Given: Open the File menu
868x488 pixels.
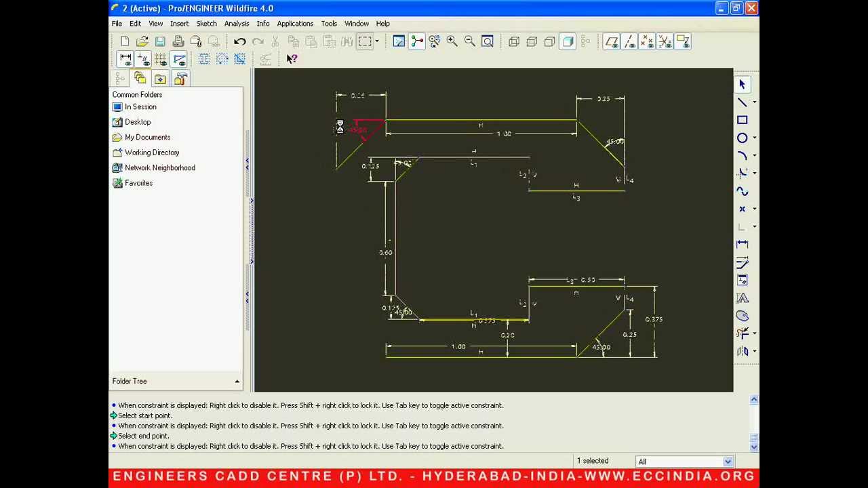Looking at the screenshot, I should point(117,24).
